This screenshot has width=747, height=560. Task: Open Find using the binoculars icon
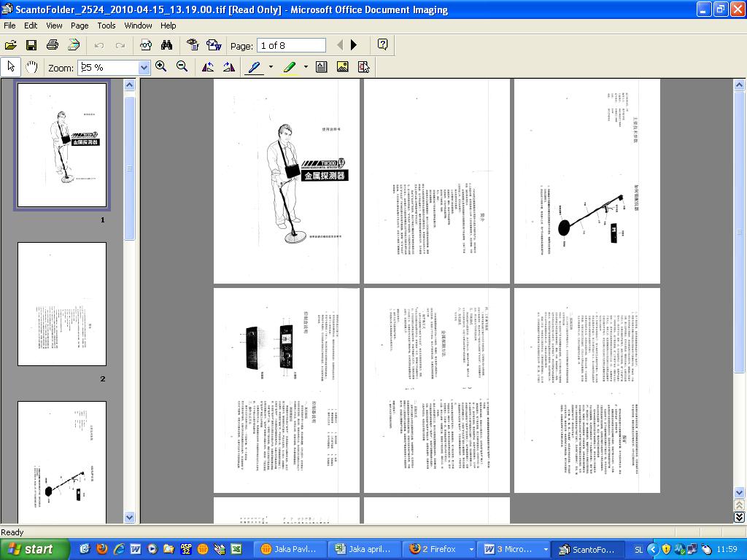(167, 45)
